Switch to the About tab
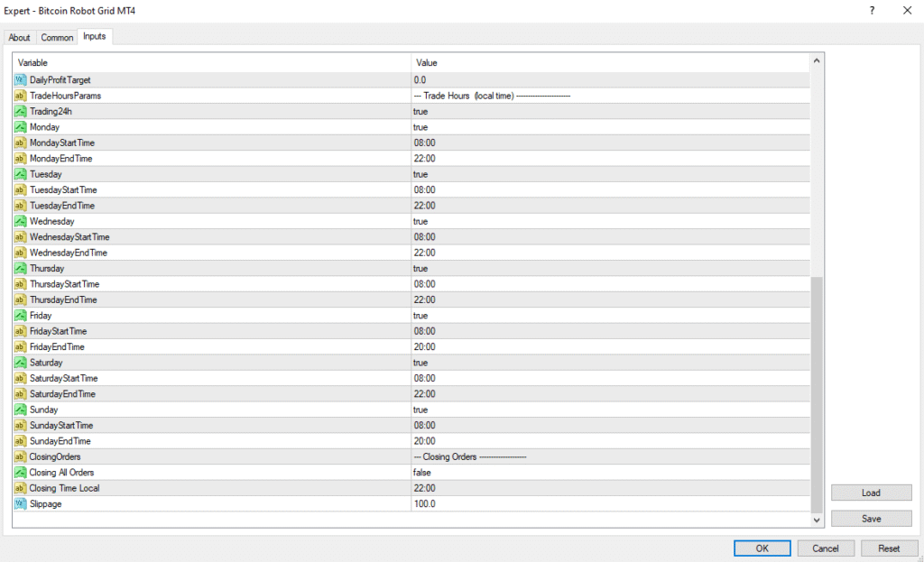Image resolution: width=924 pixels, height=562 pixels. [x=20, y=38]
